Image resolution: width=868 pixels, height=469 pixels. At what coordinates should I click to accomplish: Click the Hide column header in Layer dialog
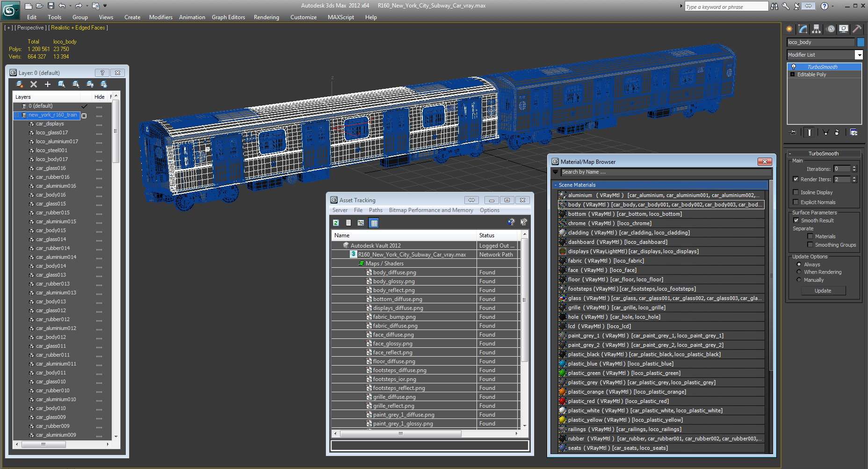coord(99,97)
